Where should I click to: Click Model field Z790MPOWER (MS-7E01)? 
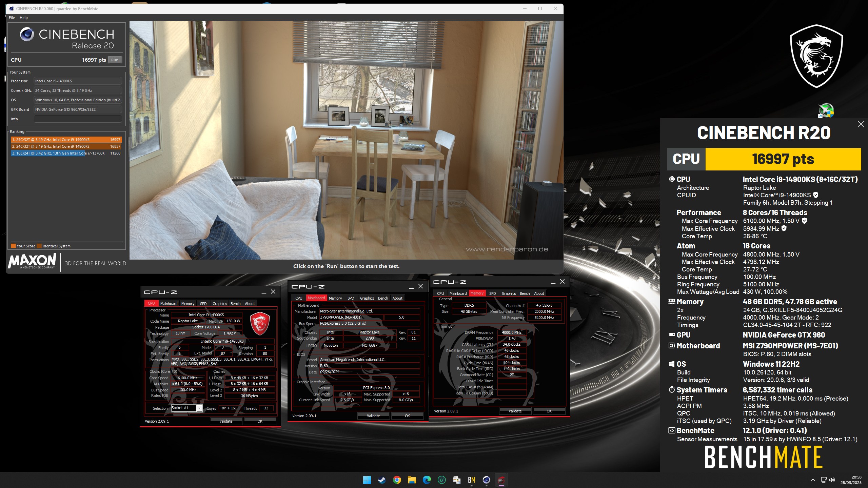[x=351, y=318]
